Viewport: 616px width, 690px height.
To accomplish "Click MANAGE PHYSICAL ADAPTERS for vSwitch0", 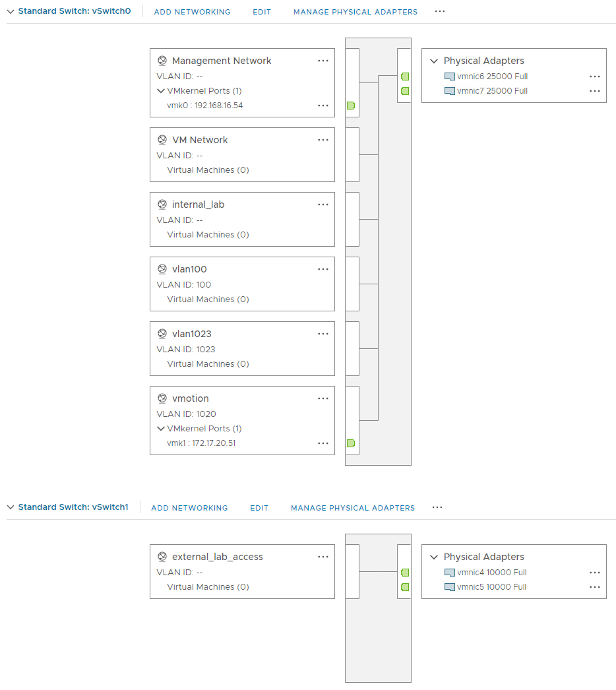I will click(x=355, y=11).
